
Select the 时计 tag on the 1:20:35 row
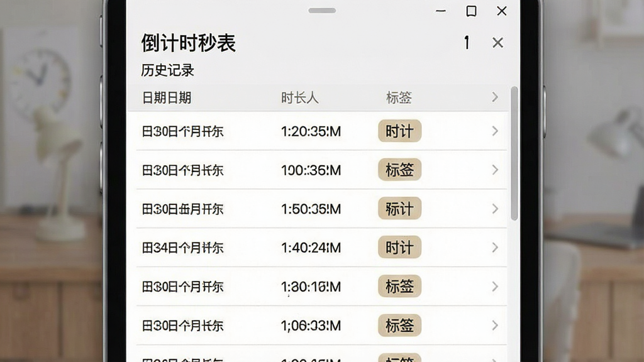point(399,131)
